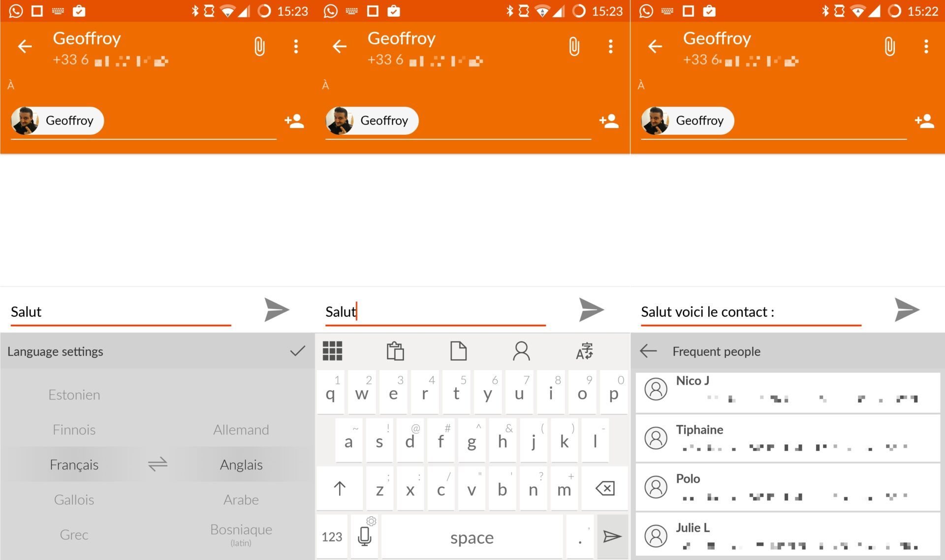The image size is (945, 560).
Task: Tap the contact person icon above keyboard
Action: (521, 351)
